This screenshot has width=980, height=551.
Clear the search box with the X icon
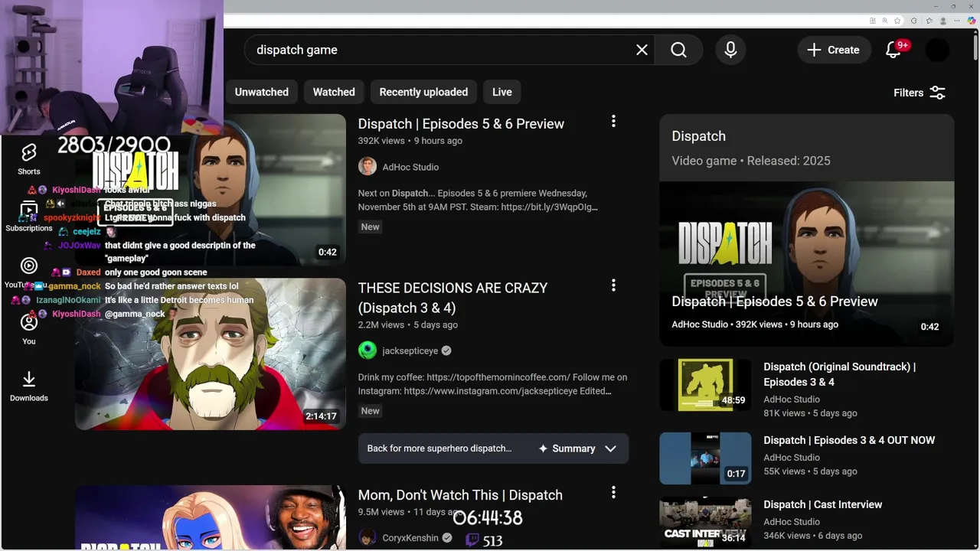pyautogui.click(x=642, y=50)
